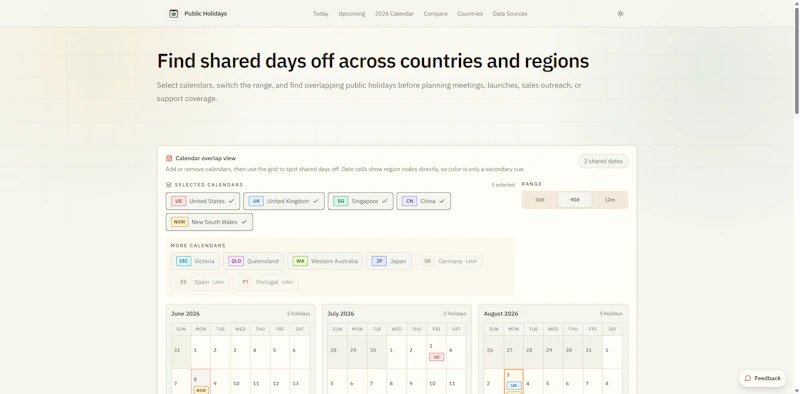The image size is (800, 394).
Task: Click June 8 date cell
Action: [x=201, y=382]
